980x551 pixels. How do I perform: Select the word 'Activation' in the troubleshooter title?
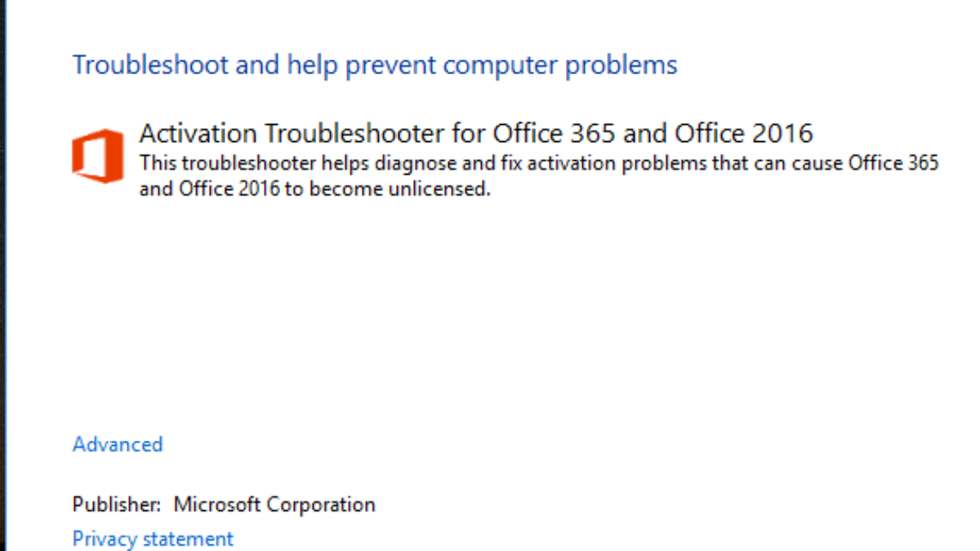[x=193, y=132]
